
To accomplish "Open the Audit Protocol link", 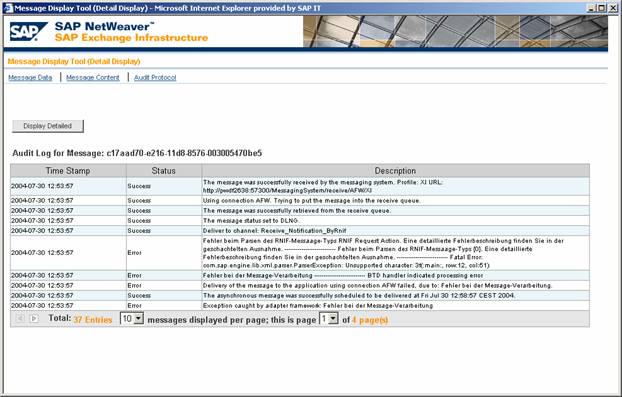I will pyautogui.click(x=155, y=78).
